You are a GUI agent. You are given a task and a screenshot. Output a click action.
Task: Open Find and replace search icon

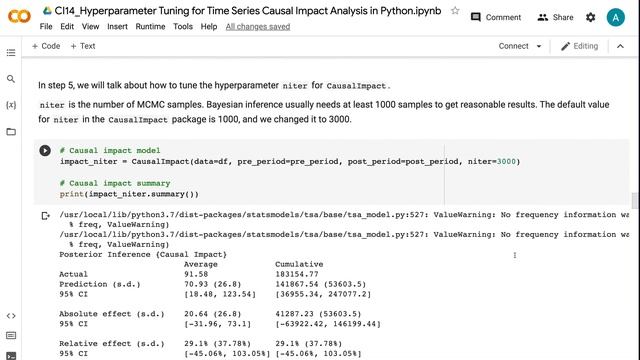(11, 79)
